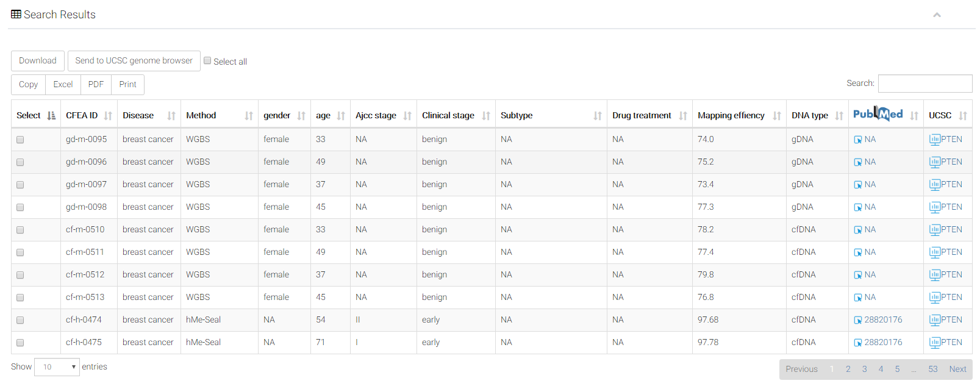Image resolution: width=980 pixels, height=389 pixels.
Task: Sort table by CFEA ID column icon
Action: (x=108, y=116)
